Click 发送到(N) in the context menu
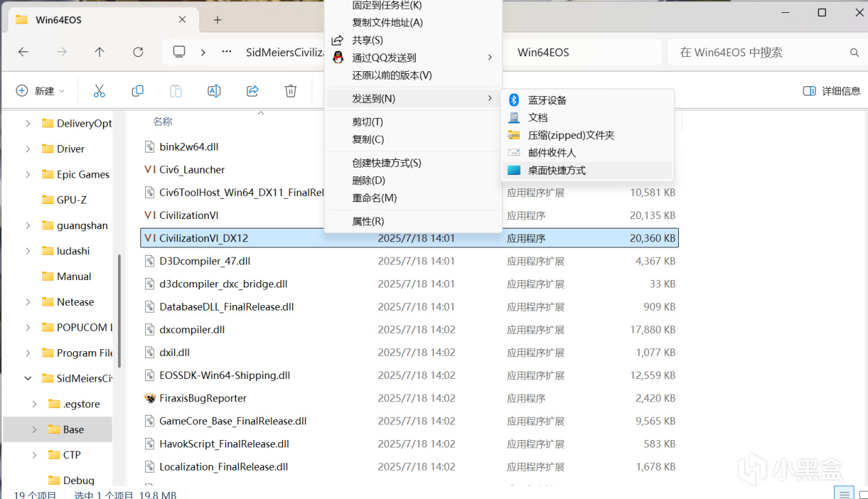The image size is (868, 499). pyautogui.click(x=413, y=98)
